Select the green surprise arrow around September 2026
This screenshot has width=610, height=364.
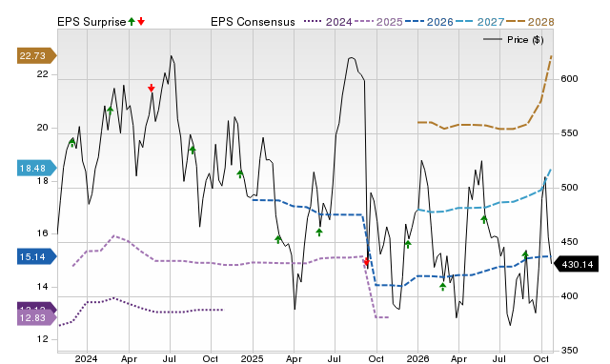click(525, 254)
